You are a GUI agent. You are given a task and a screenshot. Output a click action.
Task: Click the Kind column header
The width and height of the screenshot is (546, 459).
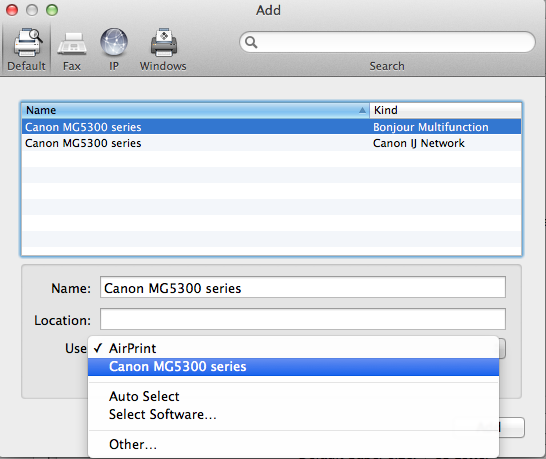[445, 110]
